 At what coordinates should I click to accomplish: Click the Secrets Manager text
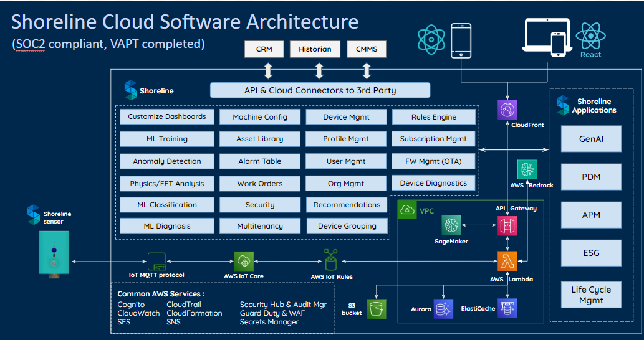tap(269, 322)
